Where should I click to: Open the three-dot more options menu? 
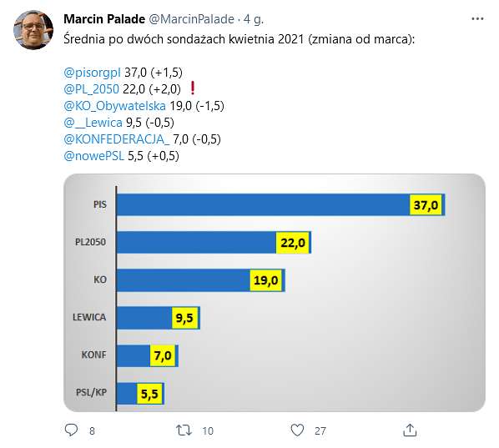point(477,19)
